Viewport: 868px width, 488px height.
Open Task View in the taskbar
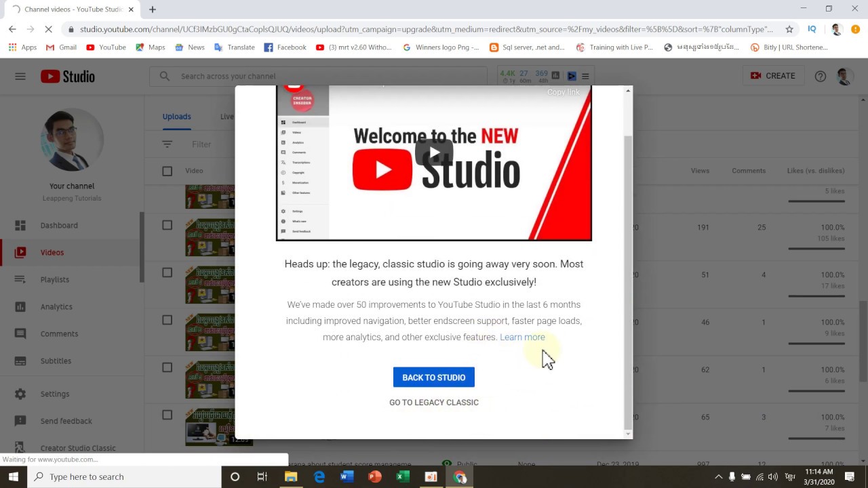pos(262,476)
